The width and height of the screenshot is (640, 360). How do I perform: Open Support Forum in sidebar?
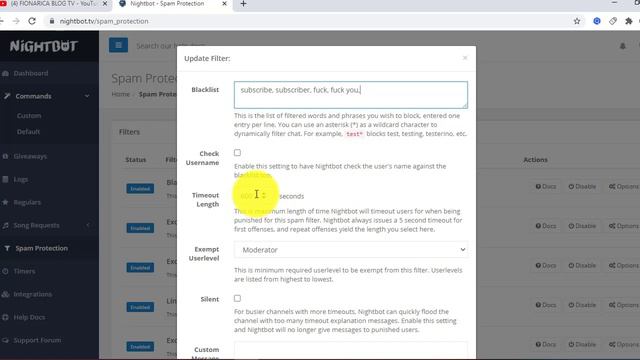click(x=37, y=340)
